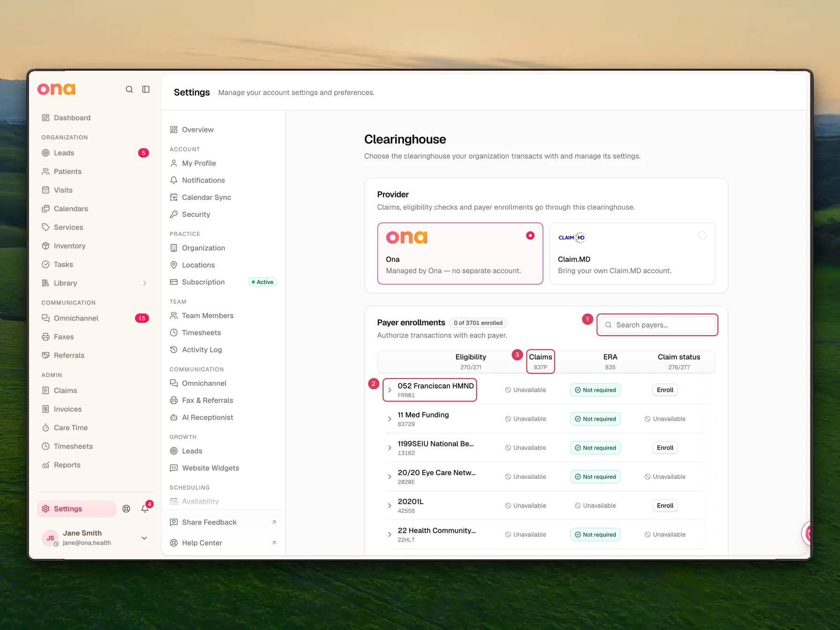Click the Calendar Sync icon
Screen dimensions: 840x630
coord(174,197)
